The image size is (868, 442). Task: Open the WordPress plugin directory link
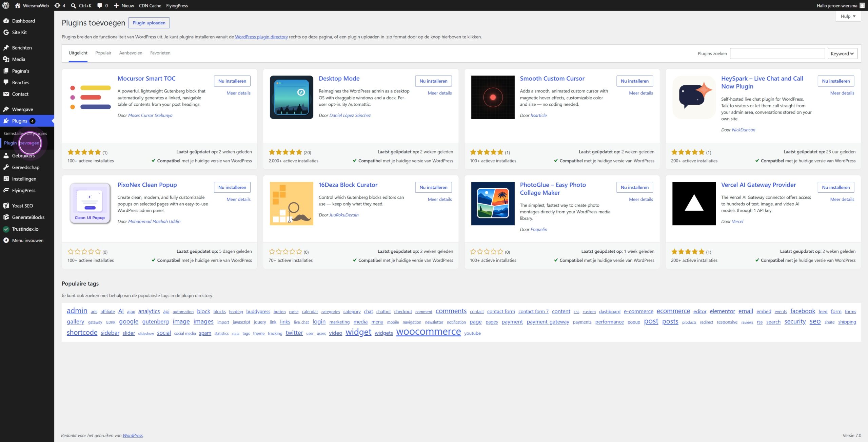click(x=261, y=37)
